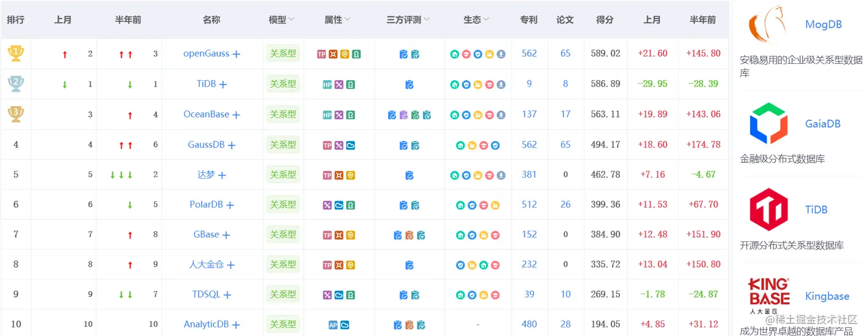Click paper count 26 in PolarDB row
Viewport: 868px width, 336px height.
(565, 204)
